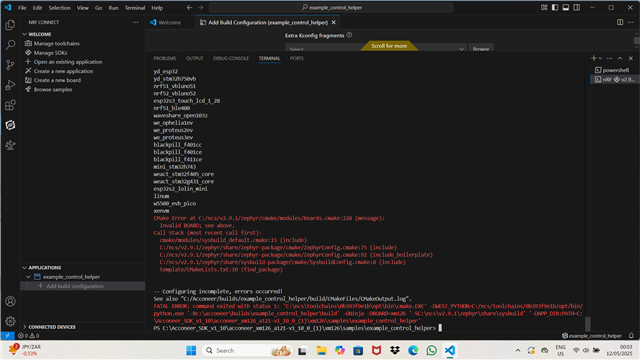Viewport: 640px width, 360px height.
Task: Click Open an existing application
Action: point(68,62)
